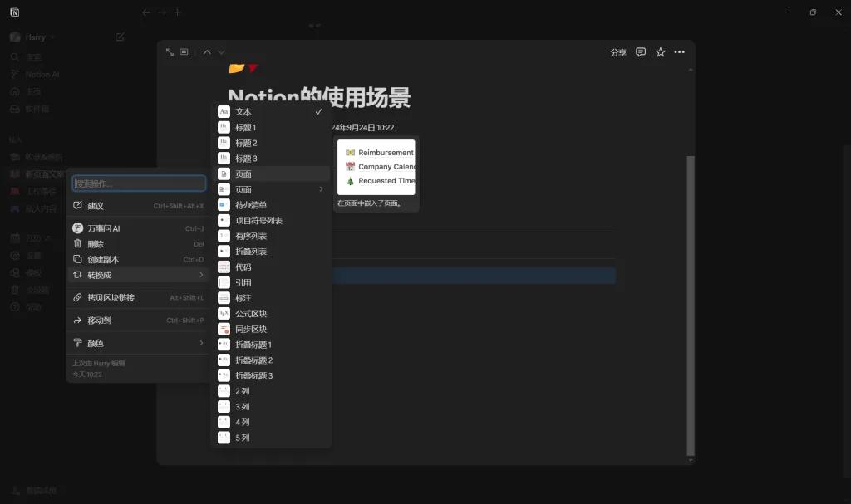
Task: Select 移动到 option
Action: click(x=139, y=321)
